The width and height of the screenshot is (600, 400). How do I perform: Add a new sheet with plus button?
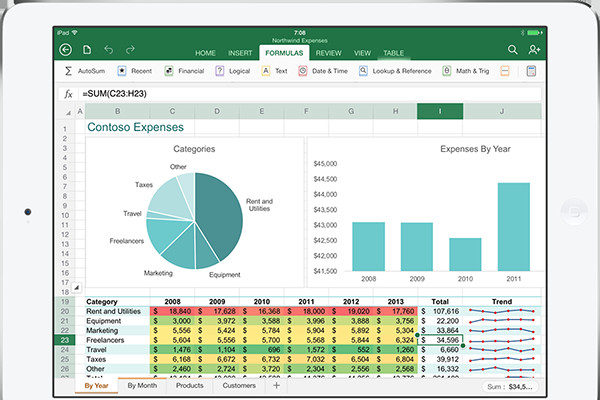point(276,385)
